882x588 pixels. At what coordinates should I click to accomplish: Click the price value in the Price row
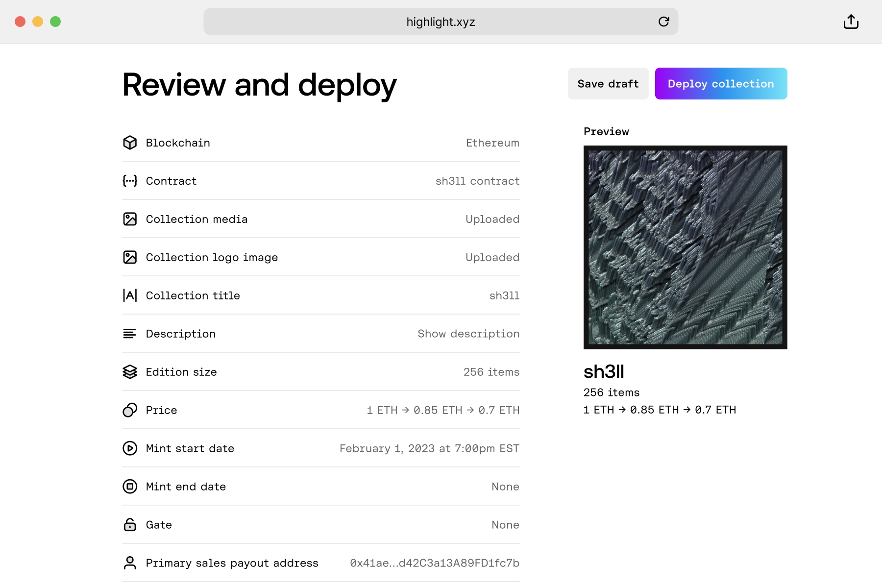pyautogui.click(x=443, y=410)
